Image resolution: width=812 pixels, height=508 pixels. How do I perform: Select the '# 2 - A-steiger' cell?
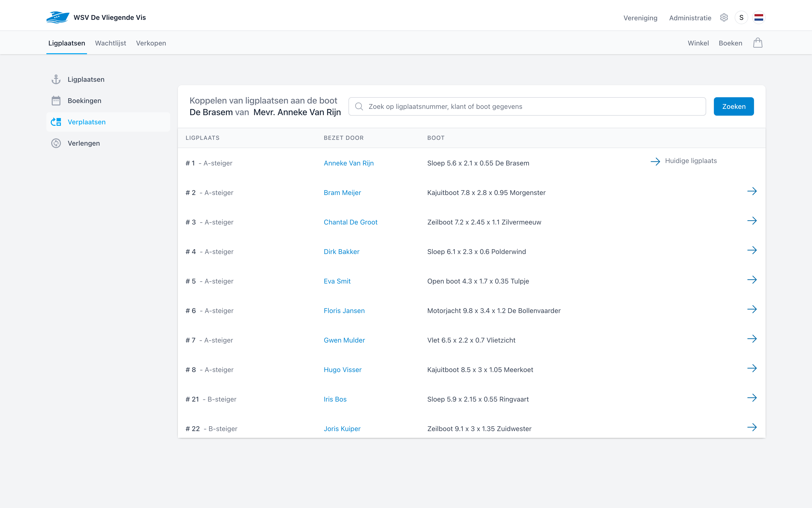[209, 193]
